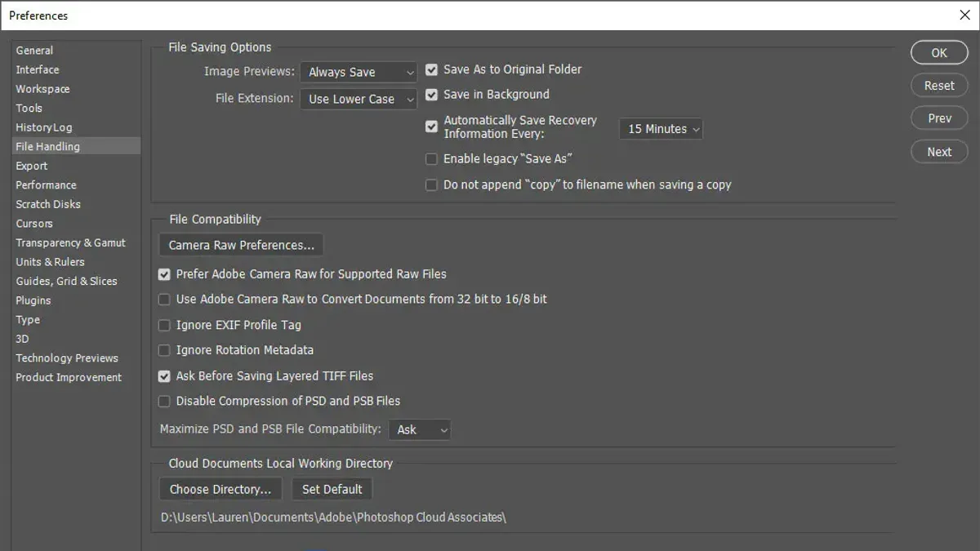
Task: Open the 15 Minutes recovery interval dropdown
Action: (661, 129)
